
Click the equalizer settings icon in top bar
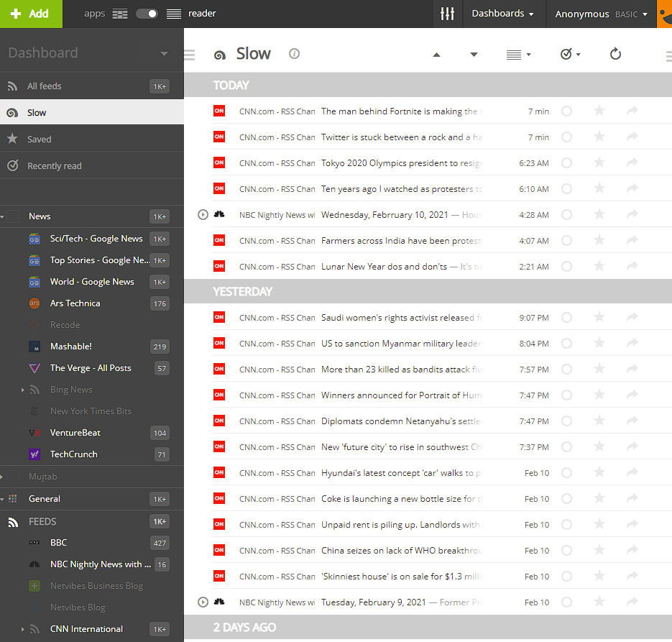[x=447, y=14]
